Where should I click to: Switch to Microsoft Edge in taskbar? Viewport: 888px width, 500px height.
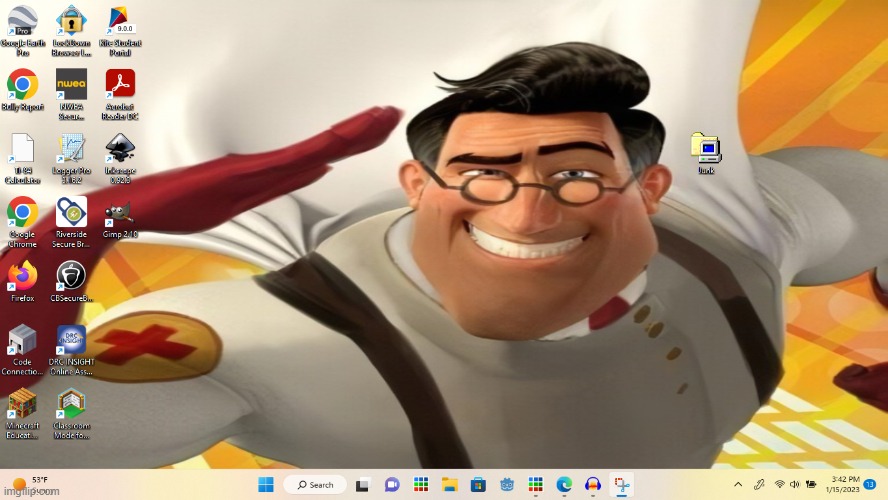click(x=564, y=485)
